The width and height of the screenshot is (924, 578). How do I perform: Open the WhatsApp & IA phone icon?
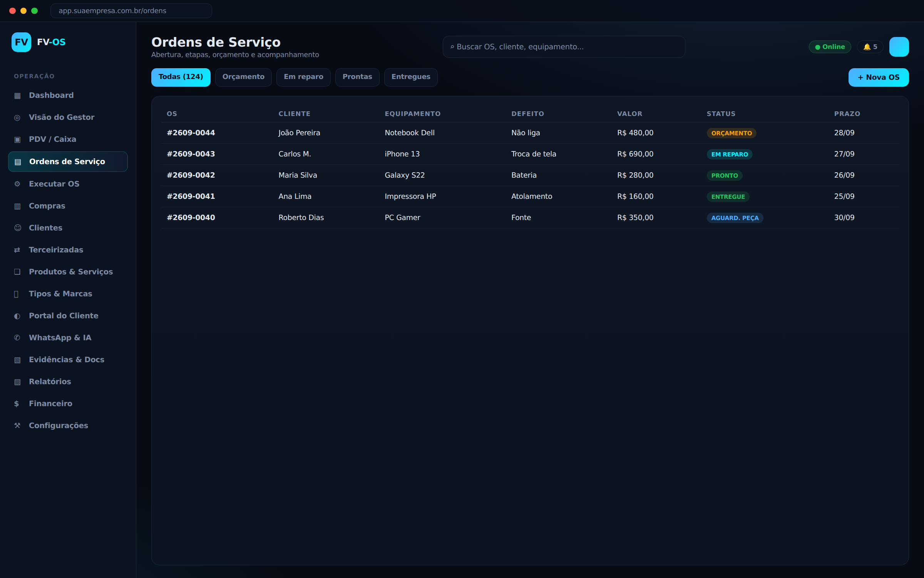pos(17,338)
